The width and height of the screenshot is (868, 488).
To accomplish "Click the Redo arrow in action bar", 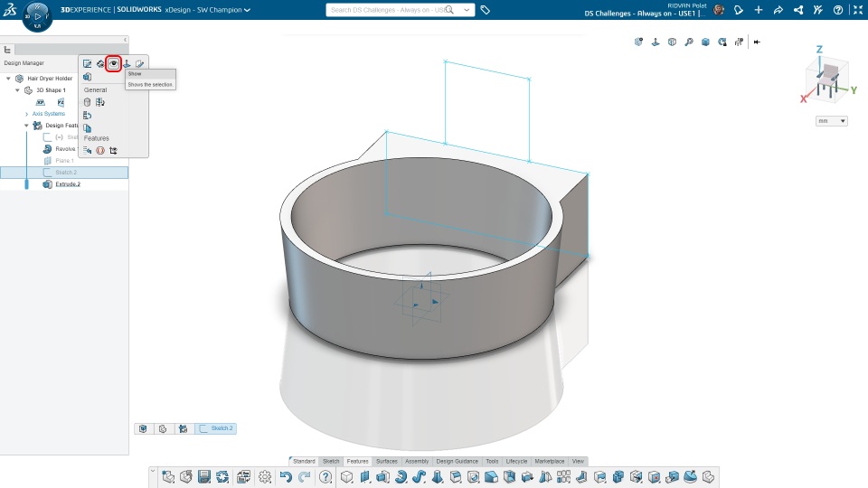I will click(x=304, y=477).
